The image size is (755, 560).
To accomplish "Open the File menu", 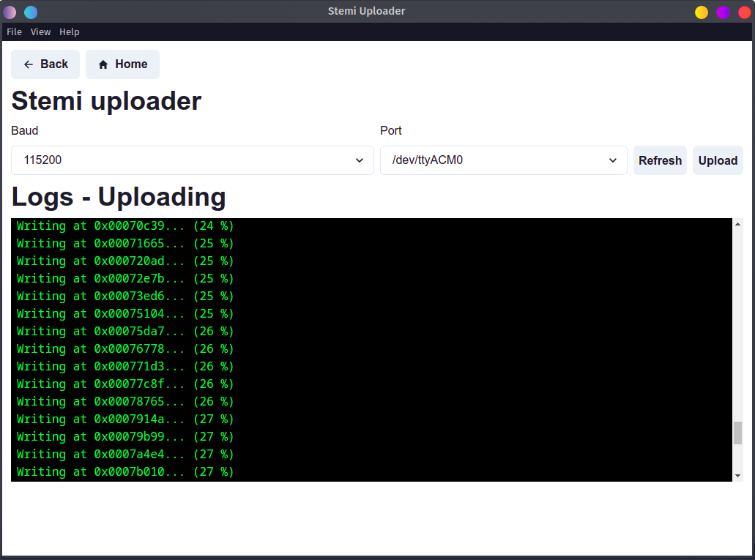I will [x=14, y=31].
